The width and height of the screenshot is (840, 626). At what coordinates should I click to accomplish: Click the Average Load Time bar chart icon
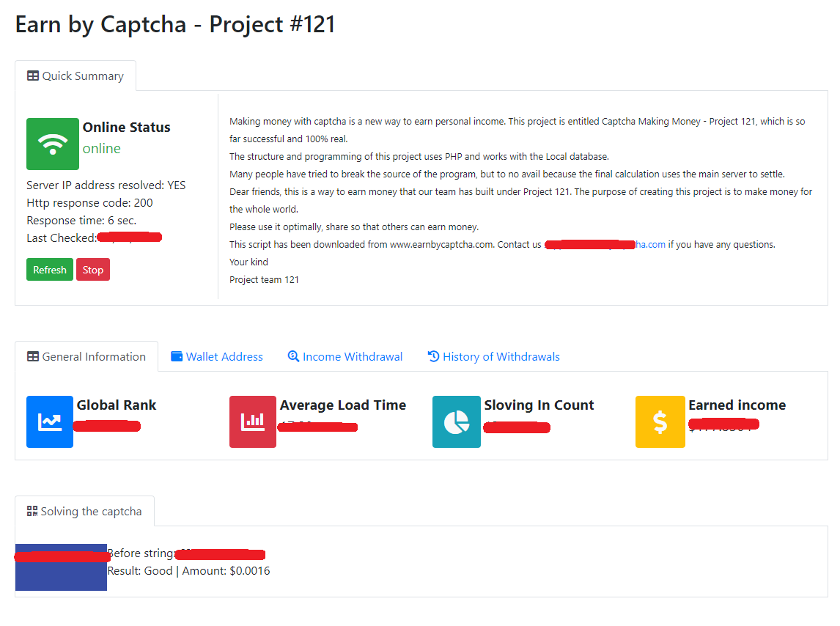pos(252,421)
